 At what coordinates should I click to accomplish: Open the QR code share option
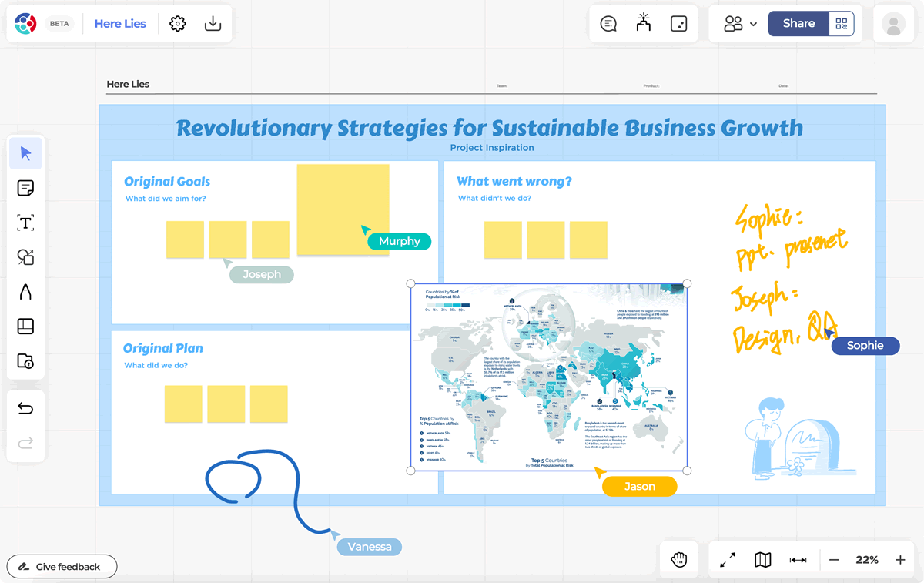coord(842,24)
